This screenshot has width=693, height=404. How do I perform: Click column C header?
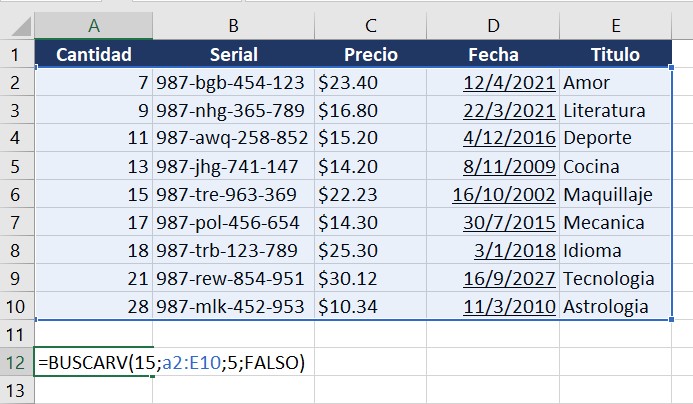[370, 25]
